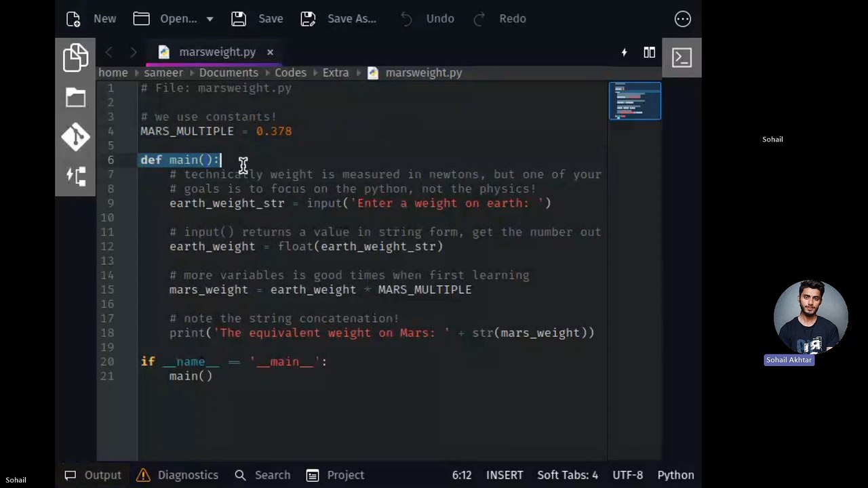Click the 6:12 cursor position indicator
868x488 pixels.
462,475
